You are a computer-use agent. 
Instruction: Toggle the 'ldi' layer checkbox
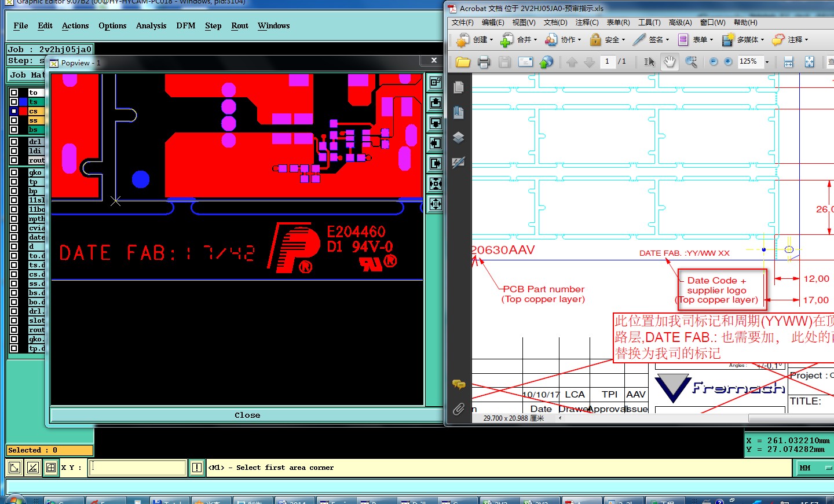click(14, 151)
